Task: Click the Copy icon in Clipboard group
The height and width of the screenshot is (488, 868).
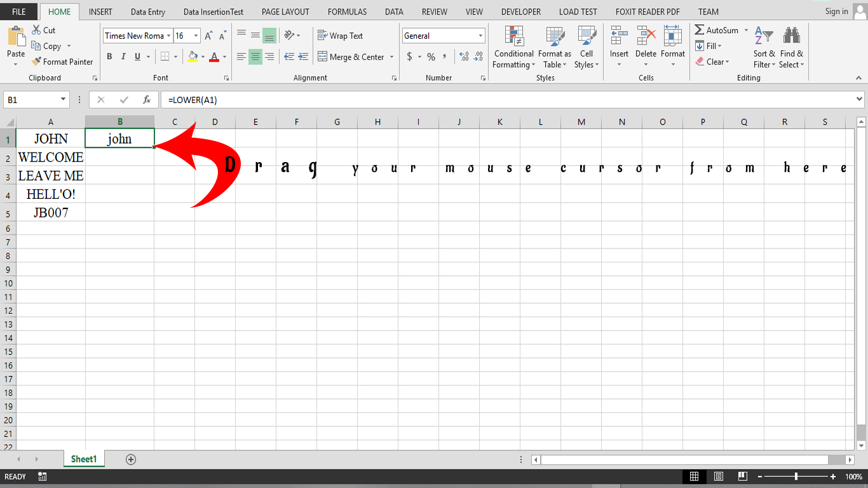Action: coord(36,46)
